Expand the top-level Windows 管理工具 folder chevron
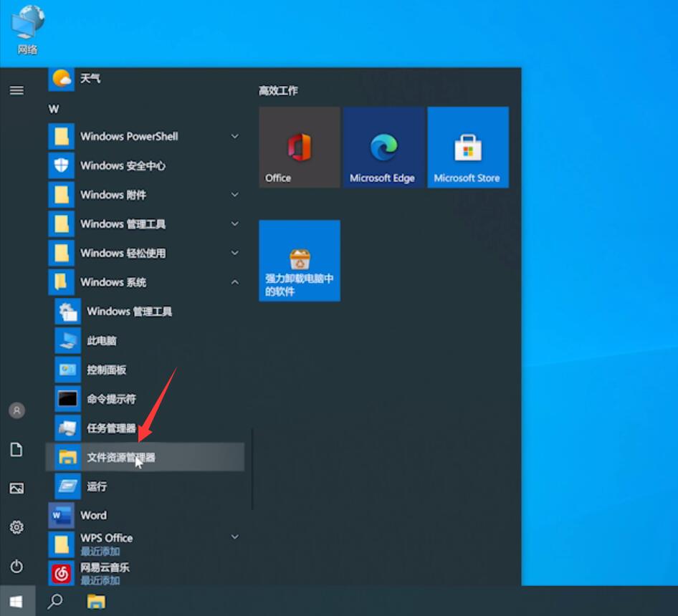Viewport: 678px width, 616px height. (235, 223)
